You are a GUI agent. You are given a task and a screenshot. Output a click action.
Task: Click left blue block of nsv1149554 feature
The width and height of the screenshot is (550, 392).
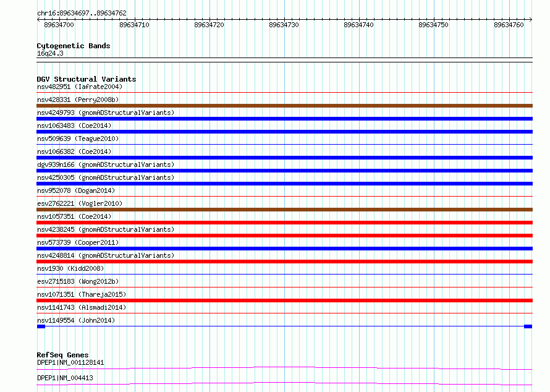[x=41, y=326]
